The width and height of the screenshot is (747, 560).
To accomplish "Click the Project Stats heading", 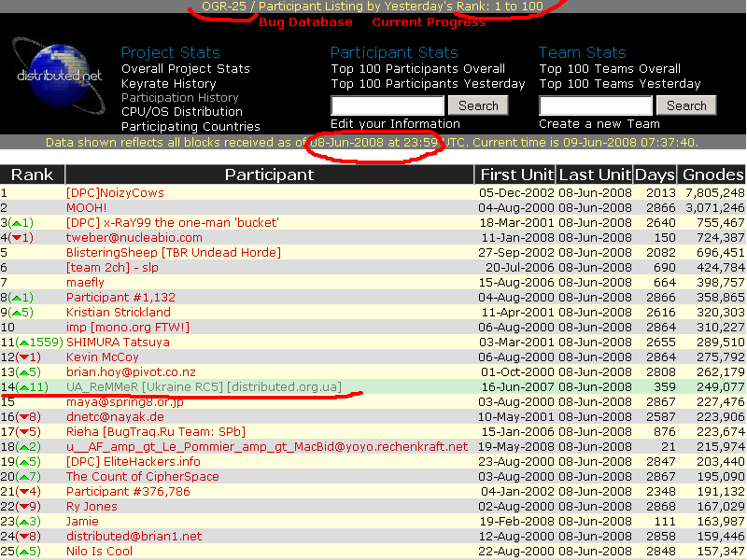I will (x=171, y=52).
